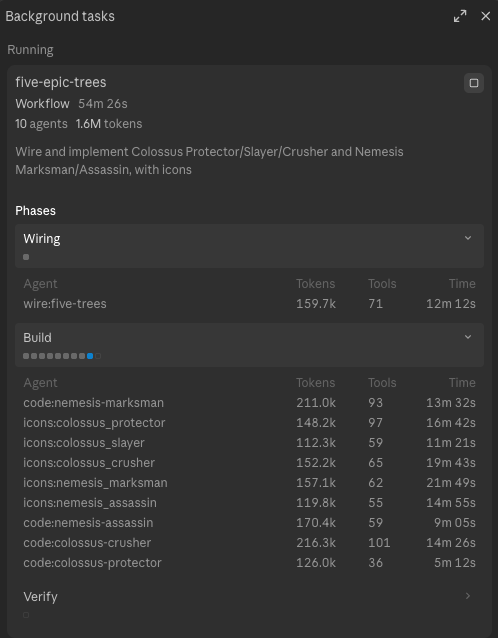Stop the five-epic-trees workflow
This screenshot has height=638, width=498.
(x=474, y=83)
